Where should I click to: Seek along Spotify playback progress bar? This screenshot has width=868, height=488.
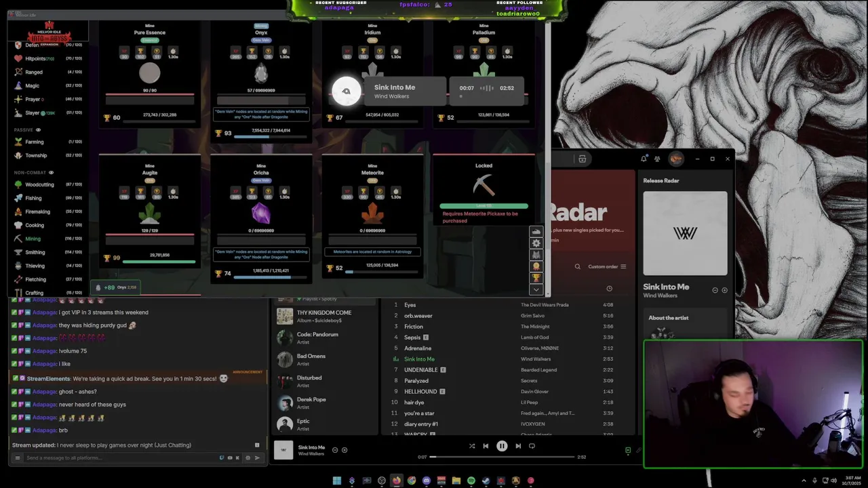tap(502, 457)
